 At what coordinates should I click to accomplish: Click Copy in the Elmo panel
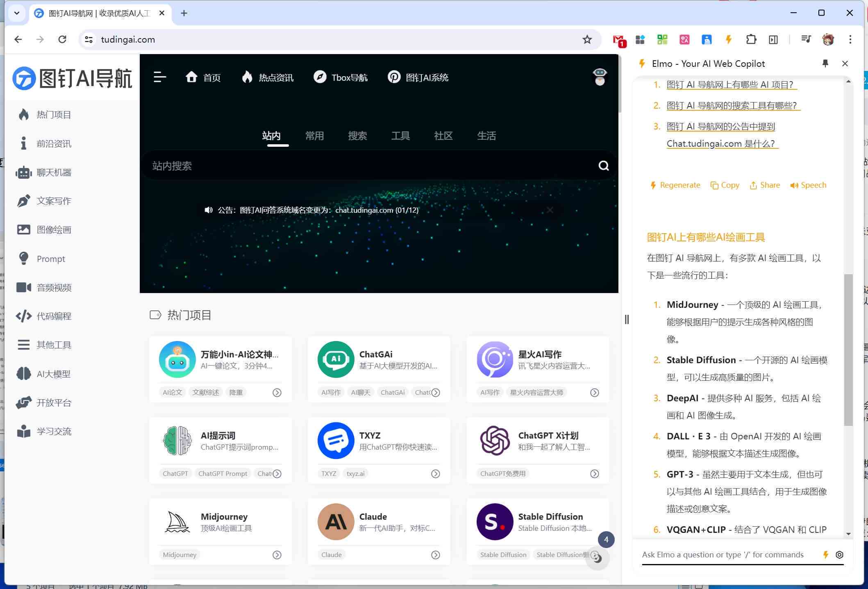(x=725, y=185)
